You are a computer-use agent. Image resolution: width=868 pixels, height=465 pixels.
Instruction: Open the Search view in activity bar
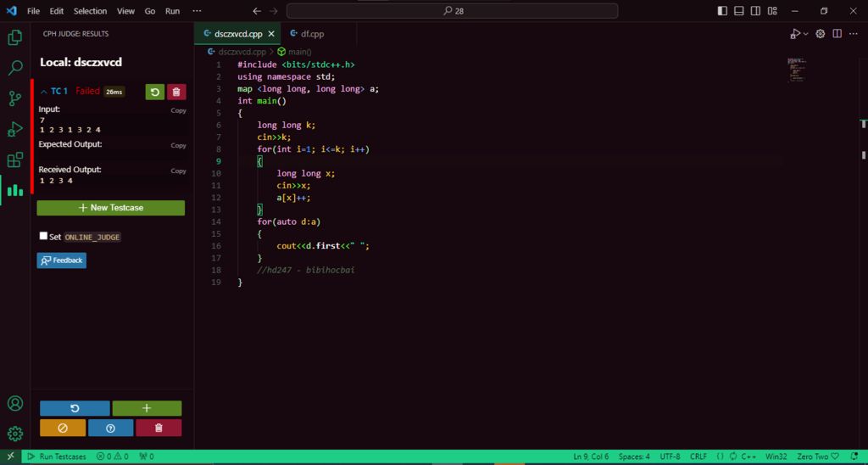click(15, 68)
